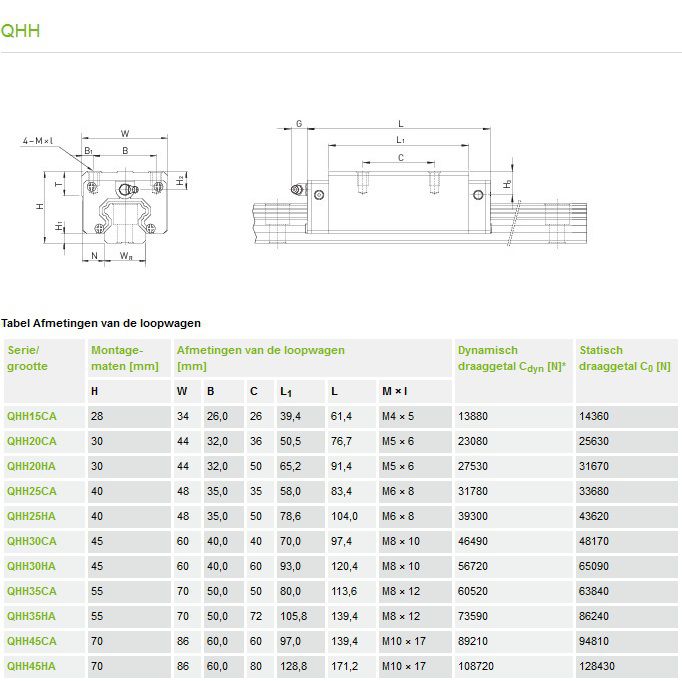
Task: Open the QHH15CA series entry
Action: [x=32, y=416]
